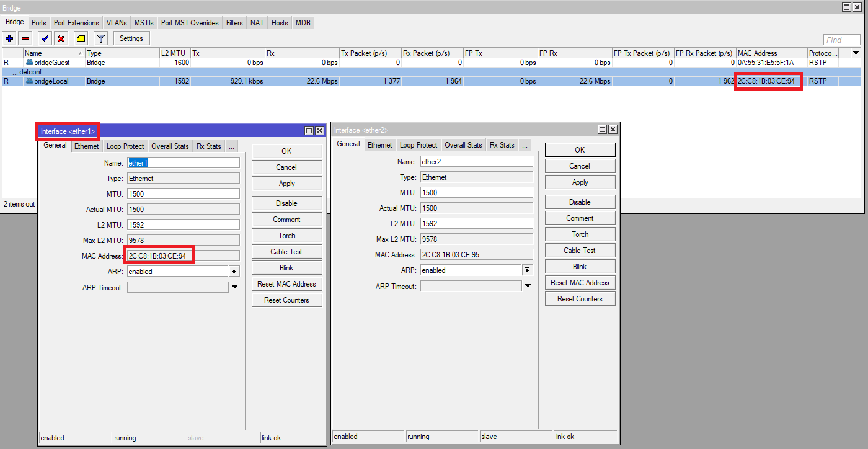The width and height of the screenshot is (868, 449).
Task: Click the blue checkmark Enable icon
Action: pos(45,38)
